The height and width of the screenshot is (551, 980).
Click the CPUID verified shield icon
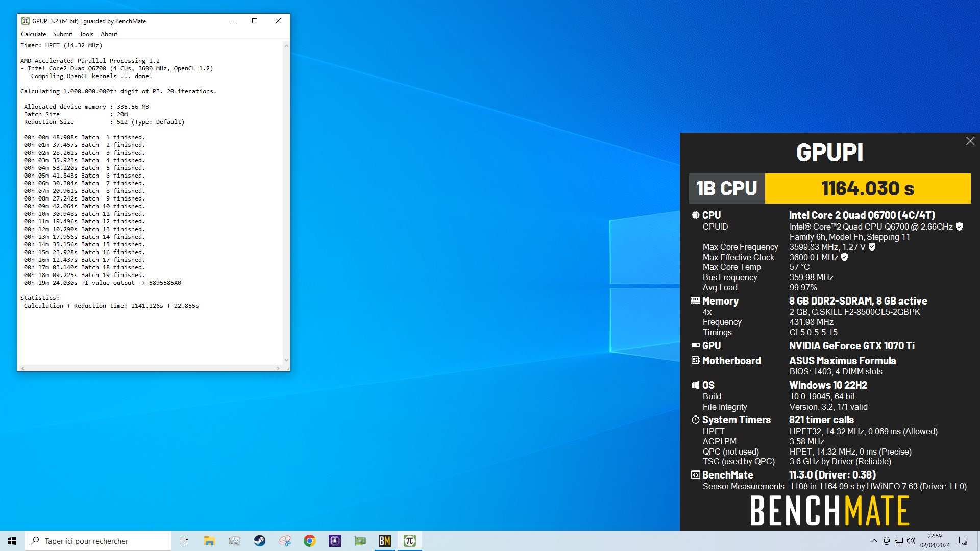(x=959, y=227)
